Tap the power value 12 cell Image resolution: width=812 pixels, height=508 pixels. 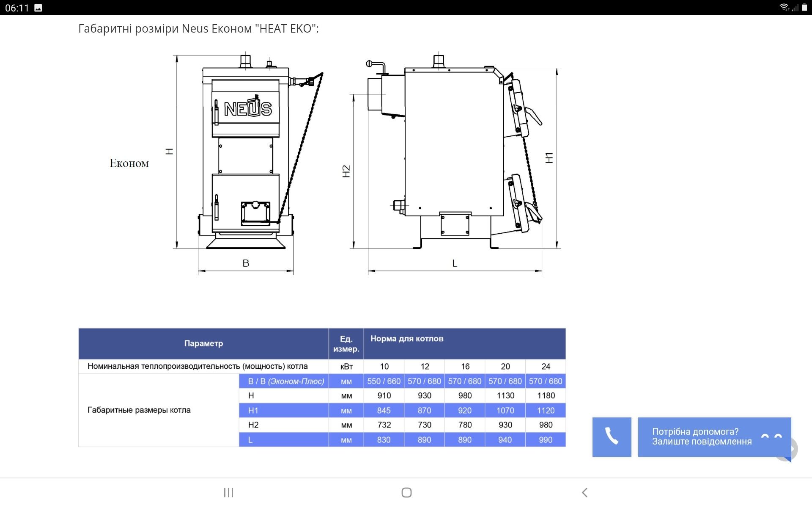coord(425,367)
